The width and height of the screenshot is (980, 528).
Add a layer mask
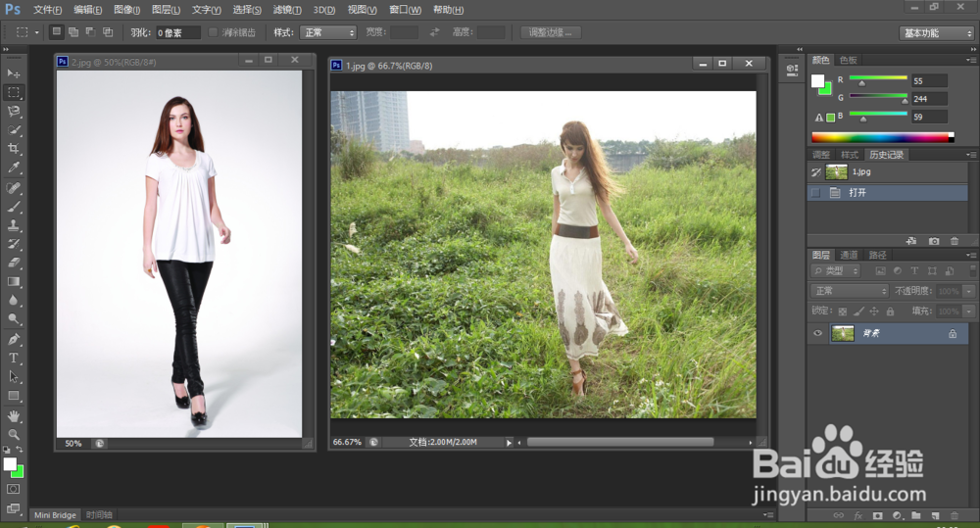coord(878,515)
